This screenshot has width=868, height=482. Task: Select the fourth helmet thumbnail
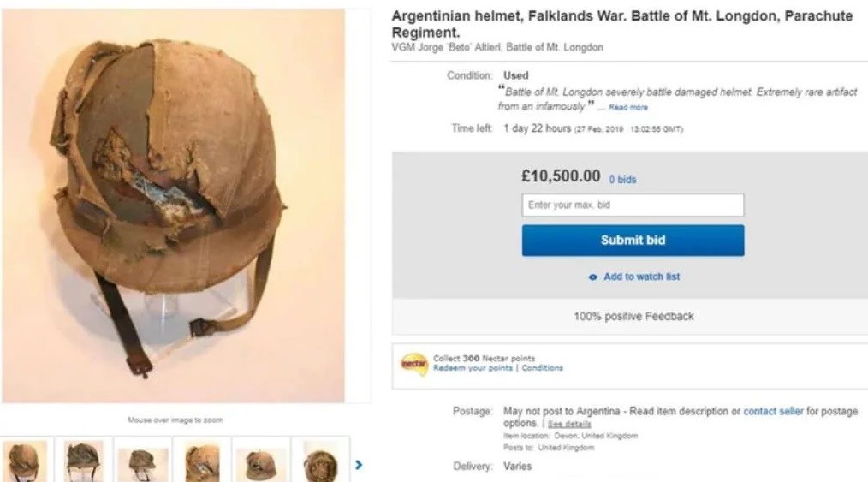click(x=202, y=463)
